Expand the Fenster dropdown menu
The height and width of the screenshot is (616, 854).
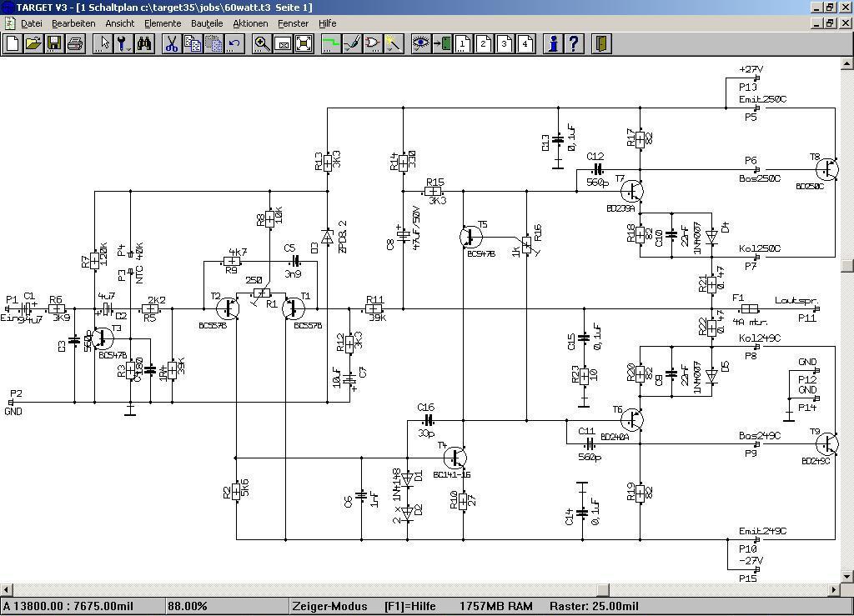pyautogui.click(x=293, y=23)
